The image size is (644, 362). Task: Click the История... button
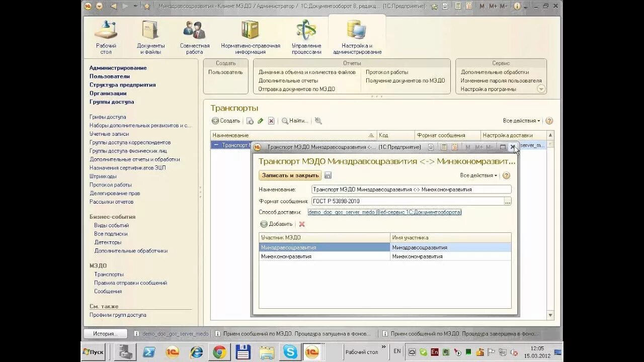pyautogui.click(x=105, y=333)
